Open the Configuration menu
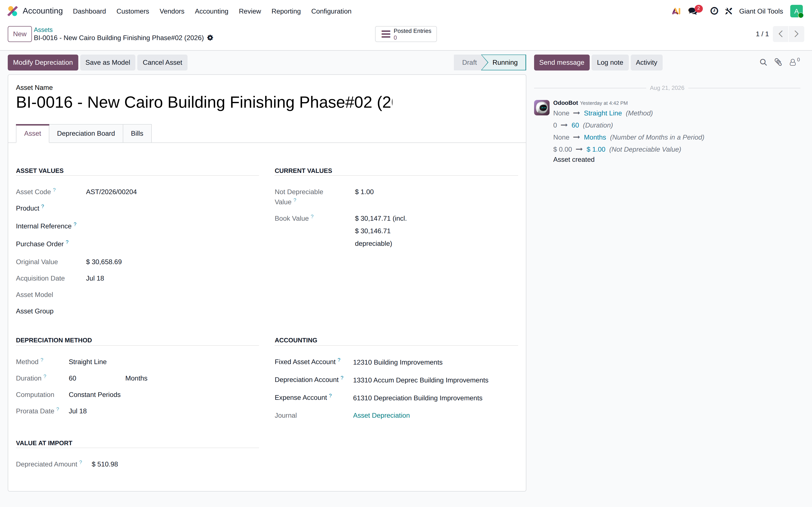The width and height of the screenshot is (812, 507). coord(331,11)
